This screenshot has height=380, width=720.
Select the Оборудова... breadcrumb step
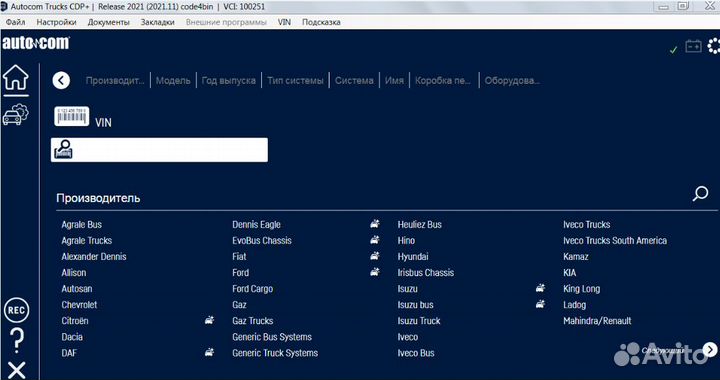point(512,80)
